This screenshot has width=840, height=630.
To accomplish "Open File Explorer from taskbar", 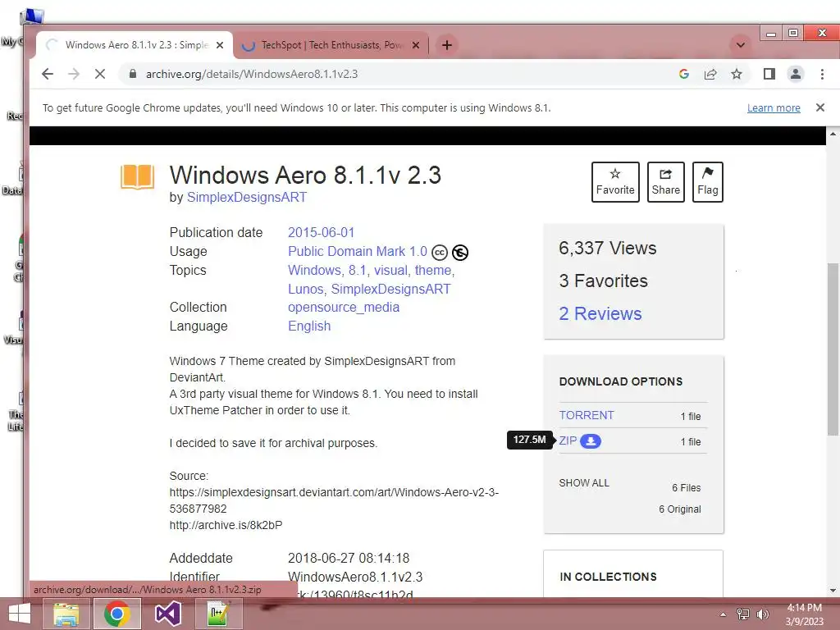I will click(66, 614).
